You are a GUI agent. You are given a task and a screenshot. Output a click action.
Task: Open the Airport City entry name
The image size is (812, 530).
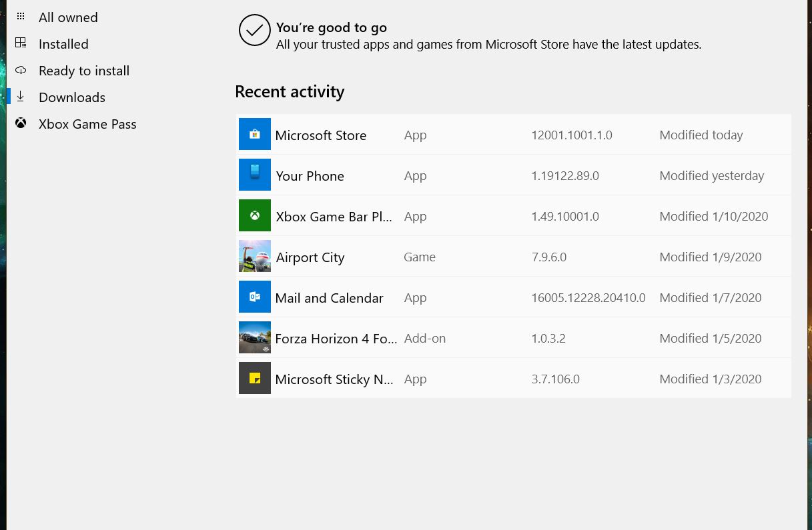310,257
